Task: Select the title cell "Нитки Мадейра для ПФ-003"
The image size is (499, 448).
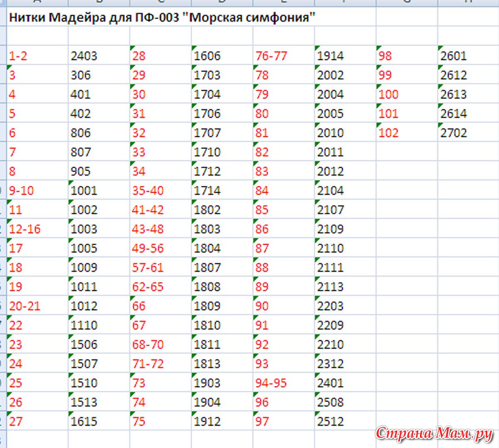Action: point(162,17)
